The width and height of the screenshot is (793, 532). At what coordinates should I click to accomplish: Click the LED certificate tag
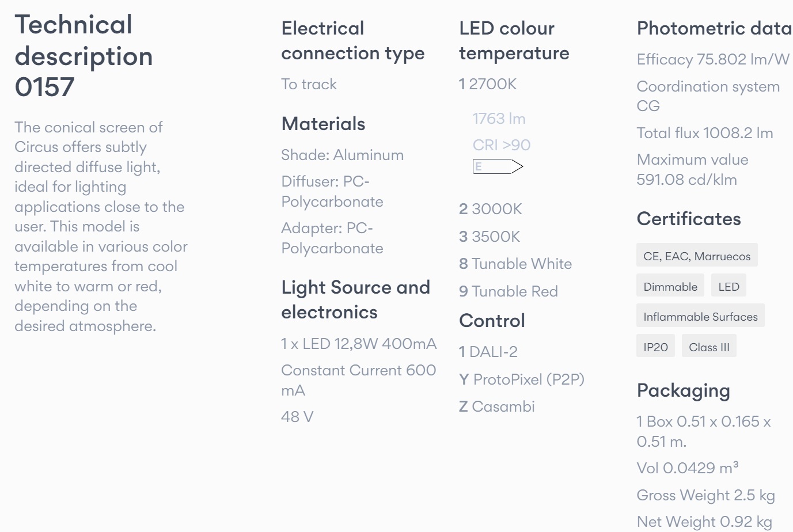[729, 287]
